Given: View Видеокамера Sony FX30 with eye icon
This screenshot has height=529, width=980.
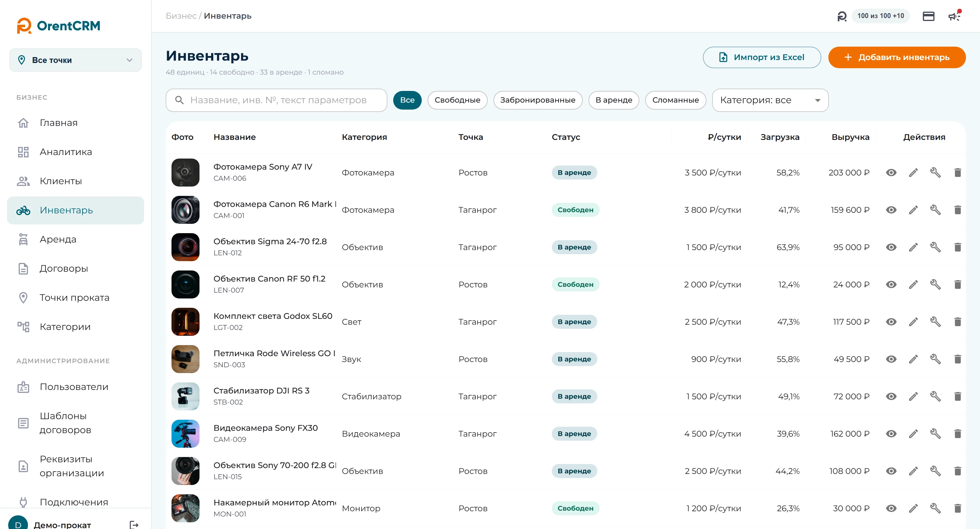Looking at the screenshot, I should 891,433.
